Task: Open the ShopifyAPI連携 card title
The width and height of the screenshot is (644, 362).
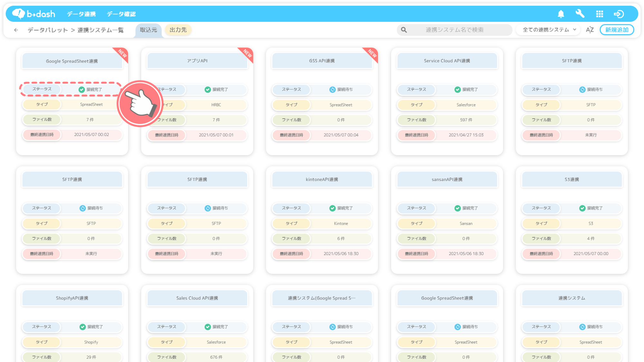Action: (x=72, y=298)
